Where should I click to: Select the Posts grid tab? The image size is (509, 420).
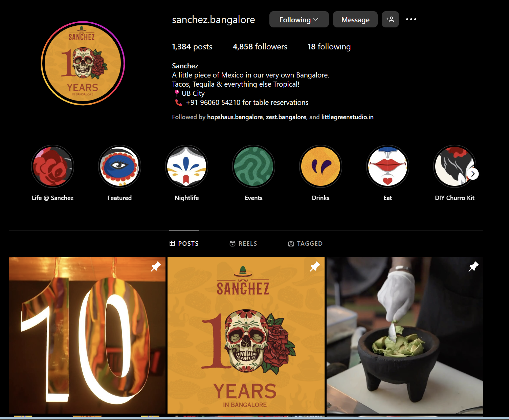tap(184, 244)
